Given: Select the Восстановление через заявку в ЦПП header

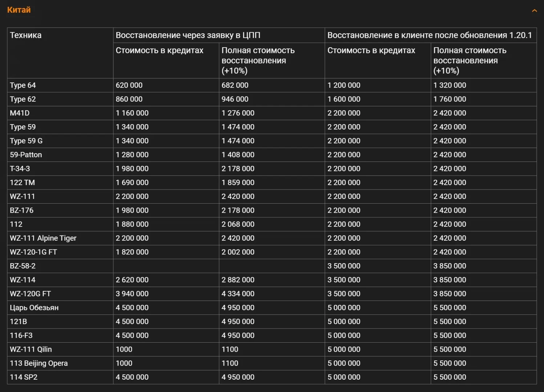Looking at the screenshot, I should coord(188,35).
